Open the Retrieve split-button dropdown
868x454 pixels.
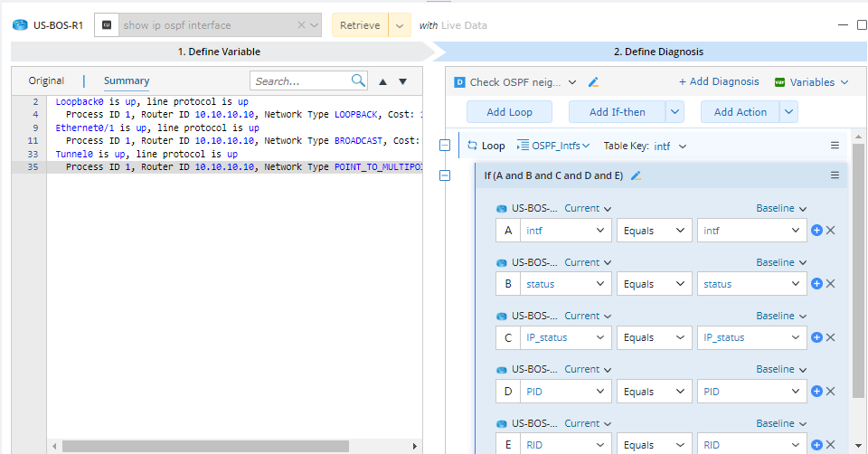point(400,25)
